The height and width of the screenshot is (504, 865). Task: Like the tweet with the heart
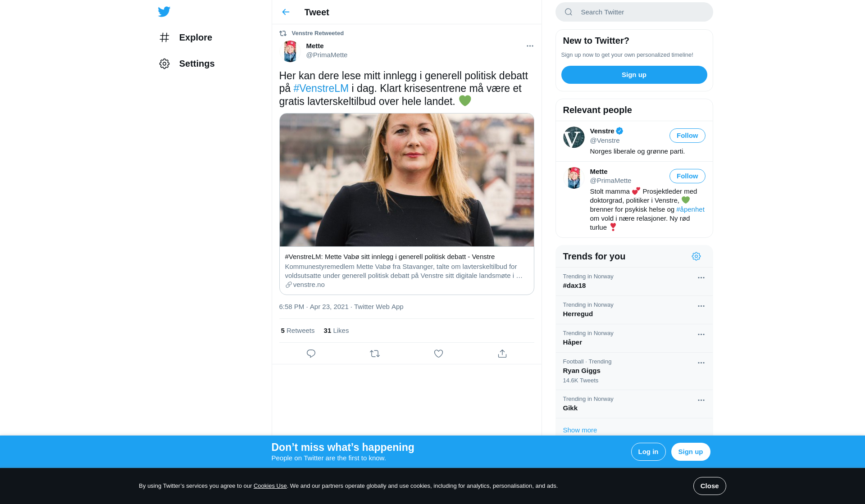pos(438,354)
